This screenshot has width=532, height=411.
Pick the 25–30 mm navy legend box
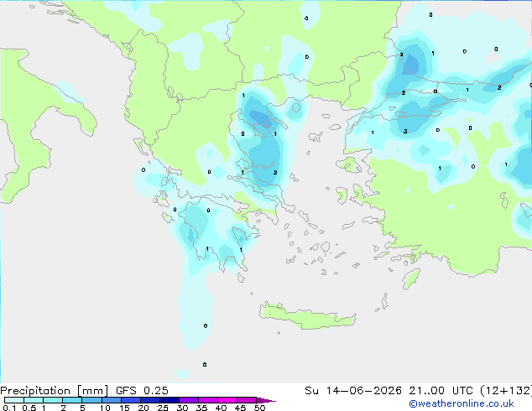(169, 400)
